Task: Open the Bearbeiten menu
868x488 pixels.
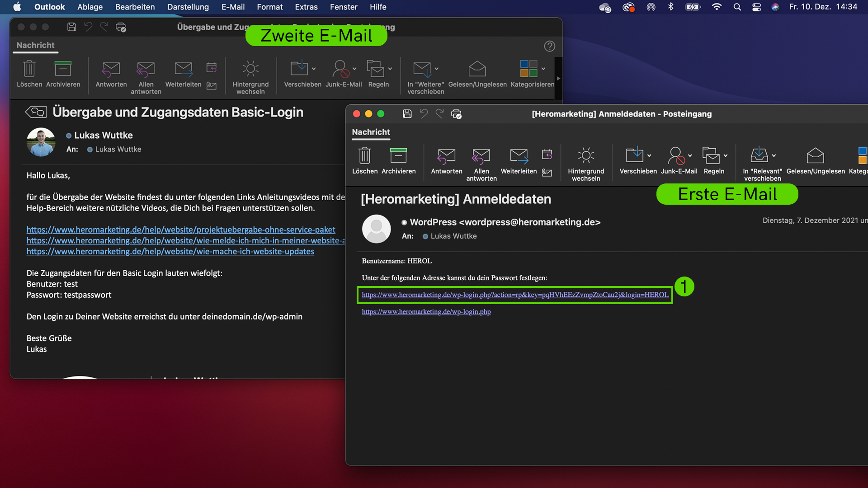Action: [135, 7]
